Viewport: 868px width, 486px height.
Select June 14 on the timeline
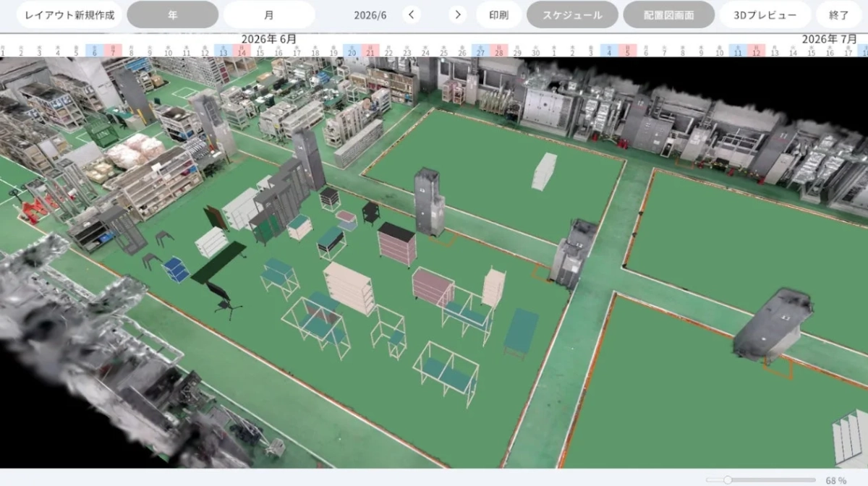(242, 51)
